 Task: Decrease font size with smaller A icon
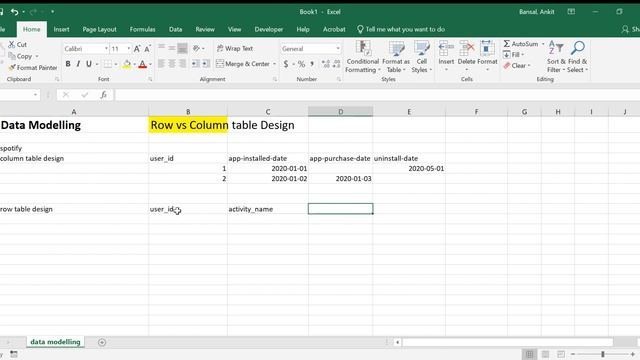pyautogui.click(x=147, y=49)
